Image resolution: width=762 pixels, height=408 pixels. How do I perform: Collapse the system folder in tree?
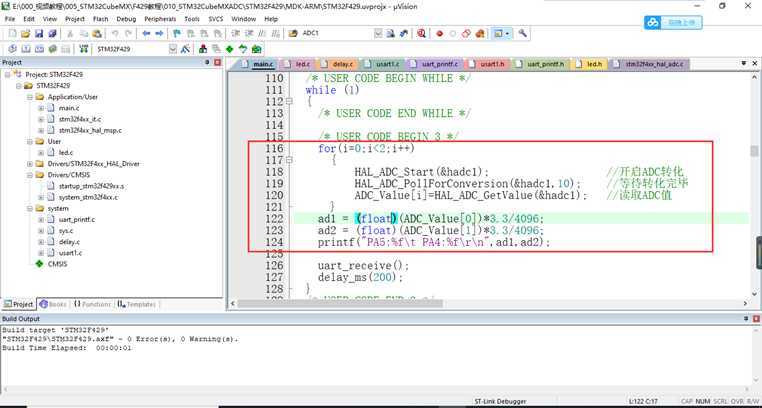click(x=30, y=208)
